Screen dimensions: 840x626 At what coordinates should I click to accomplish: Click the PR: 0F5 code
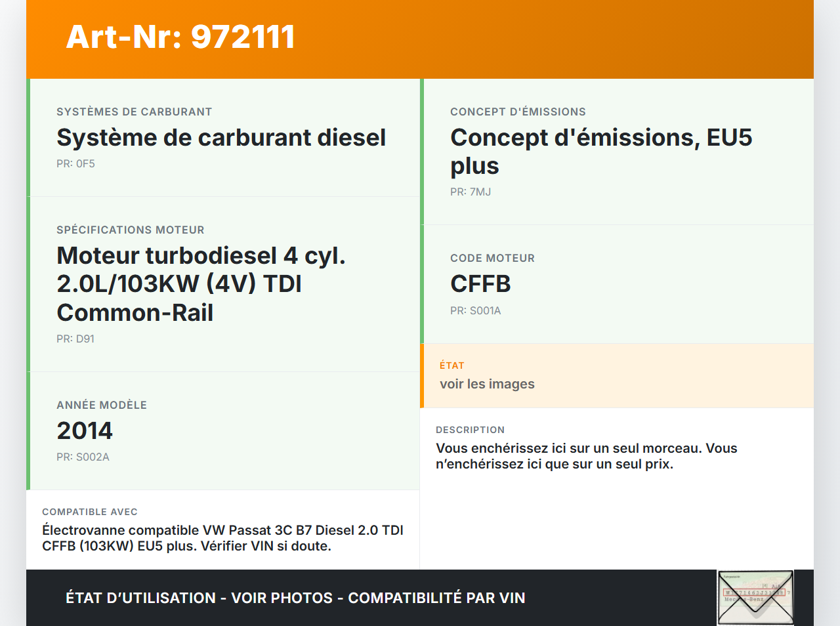(x=75, y=164)
